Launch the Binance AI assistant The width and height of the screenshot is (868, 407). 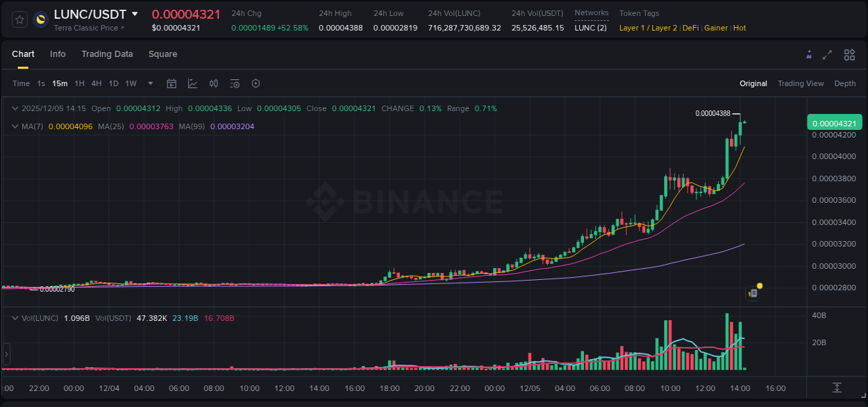808,54
